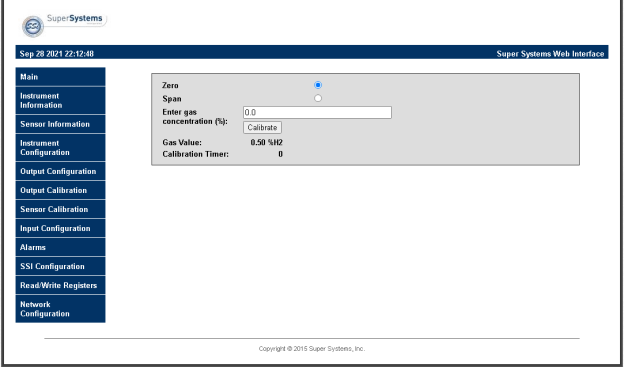Select Sensor Calibration in sidebar

point(60,209)
